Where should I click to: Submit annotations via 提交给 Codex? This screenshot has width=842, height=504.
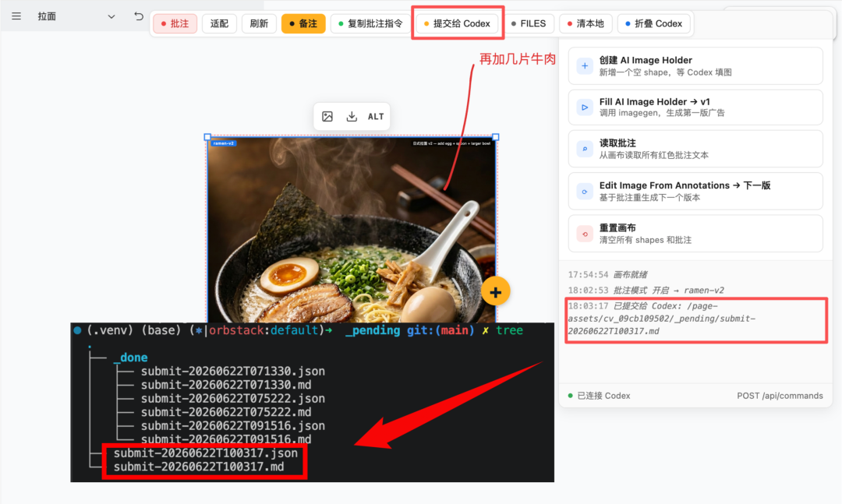tap(458, 23)
